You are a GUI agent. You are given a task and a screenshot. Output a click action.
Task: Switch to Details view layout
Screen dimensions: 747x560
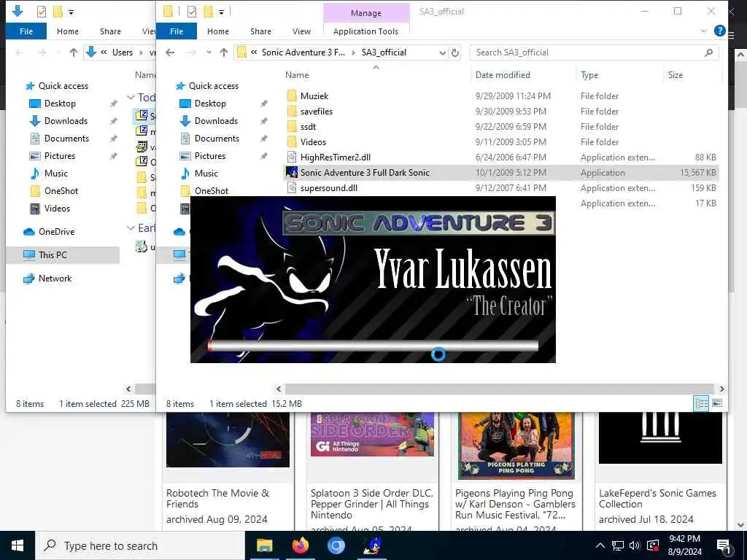(x=701, y=403)
